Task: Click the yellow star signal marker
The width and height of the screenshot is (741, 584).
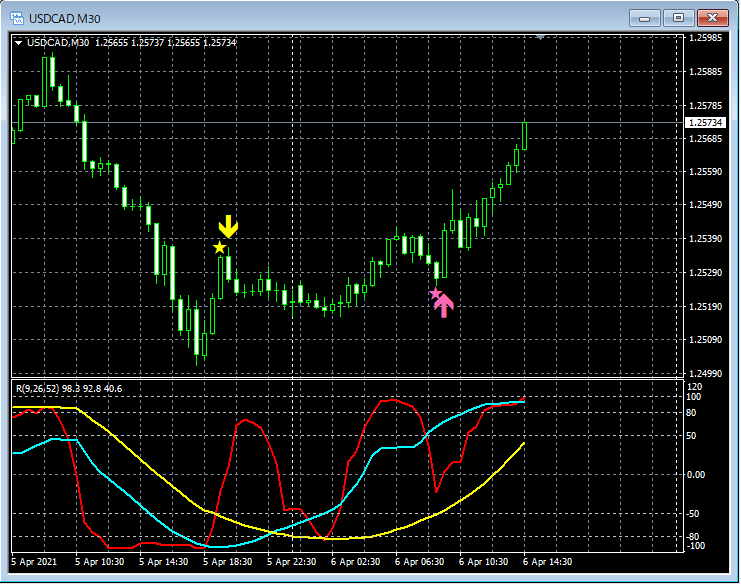Action: [x=219, y=247]
